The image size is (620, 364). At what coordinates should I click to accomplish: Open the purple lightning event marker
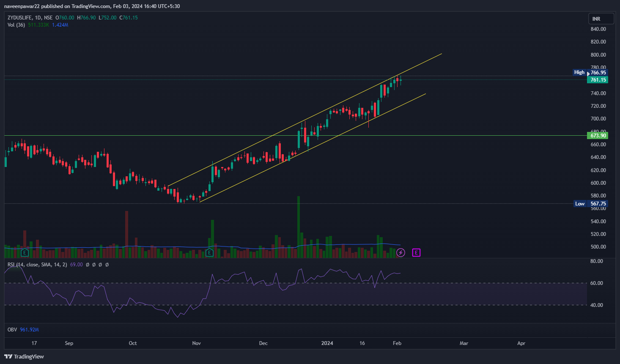tap(401, 253)
